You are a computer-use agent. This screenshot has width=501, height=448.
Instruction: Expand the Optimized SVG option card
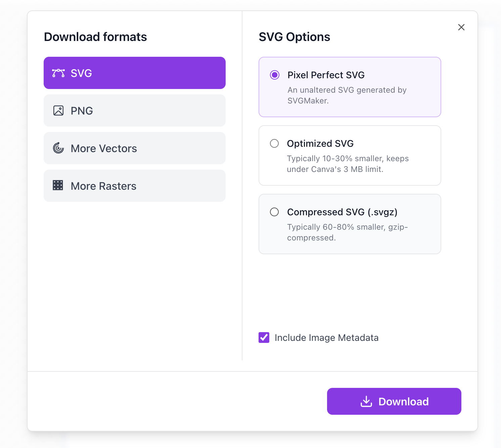pos(350,155)
